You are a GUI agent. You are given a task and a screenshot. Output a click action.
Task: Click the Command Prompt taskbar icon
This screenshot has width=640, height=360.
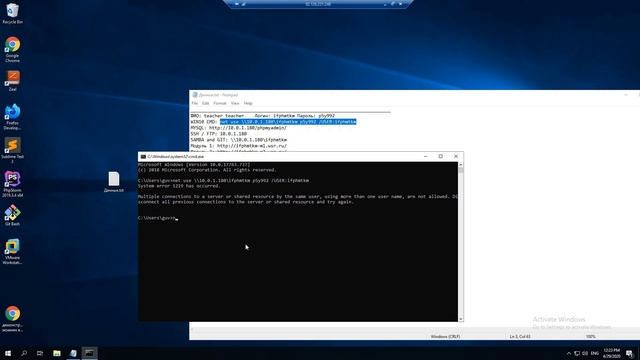(89, 353)
